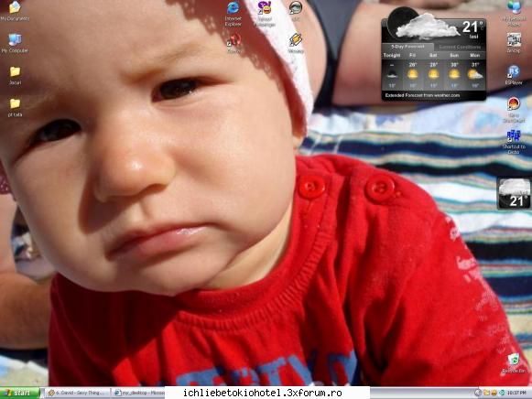The height and width of the screenshot is (399, 532).
Task: Click the Sat forecast sun icon
Action: 433,74
